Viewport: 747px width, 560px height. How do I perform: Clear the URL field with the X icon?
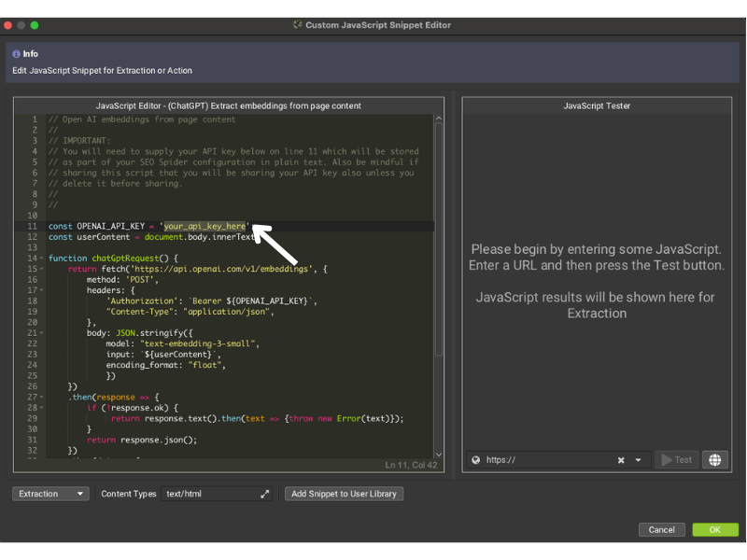pyautogui.click(x=621, y=459)
